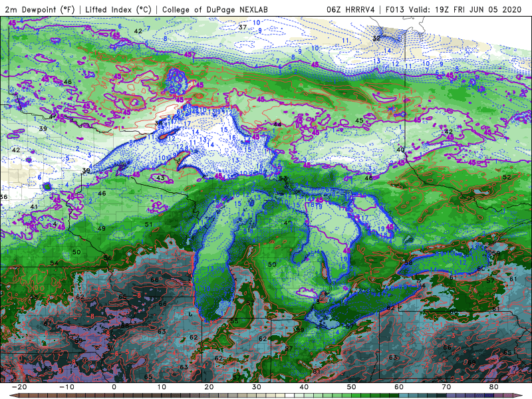Click the "College of DuPage NEXLAB" label
The image size is (532, 399).
point(215,10)
